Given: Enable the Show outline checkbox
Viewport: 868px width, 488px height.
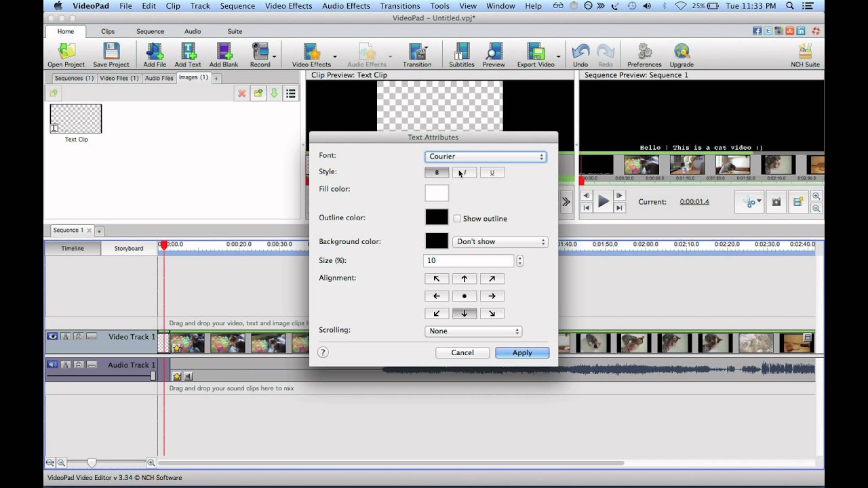Looking at the screenshot, I should (x=457, y=218).
